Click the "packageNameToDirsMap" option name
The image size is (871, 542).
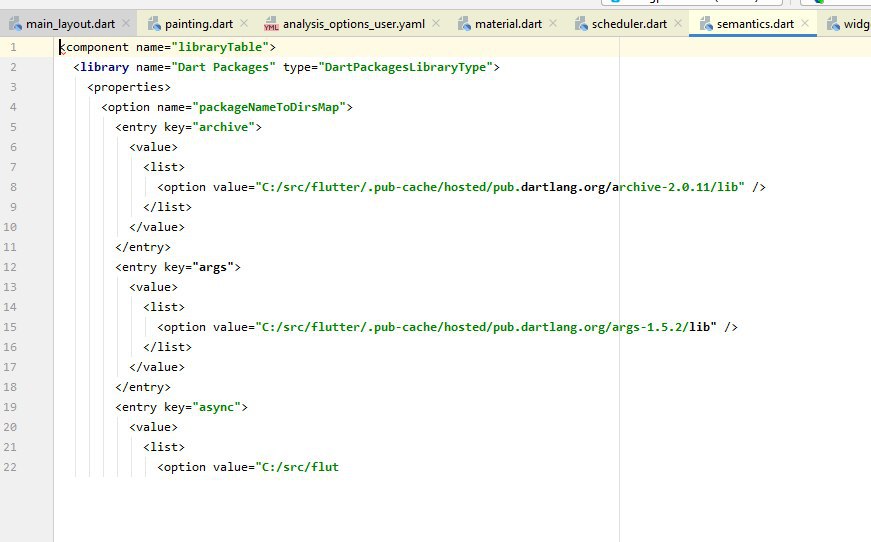(269, 107)
